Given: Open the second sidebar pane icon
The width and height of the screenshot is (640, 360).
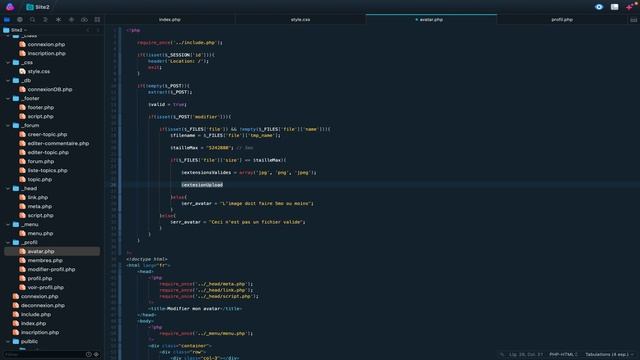Looking at the screenshot, I should click(20, 20).
